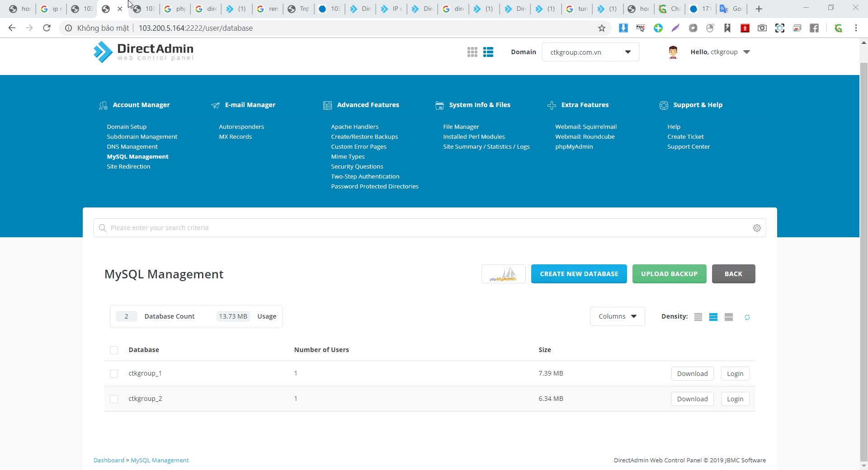
Task: Select the ctkgroup_1 database checkbox
Action: tap(114, 374)
